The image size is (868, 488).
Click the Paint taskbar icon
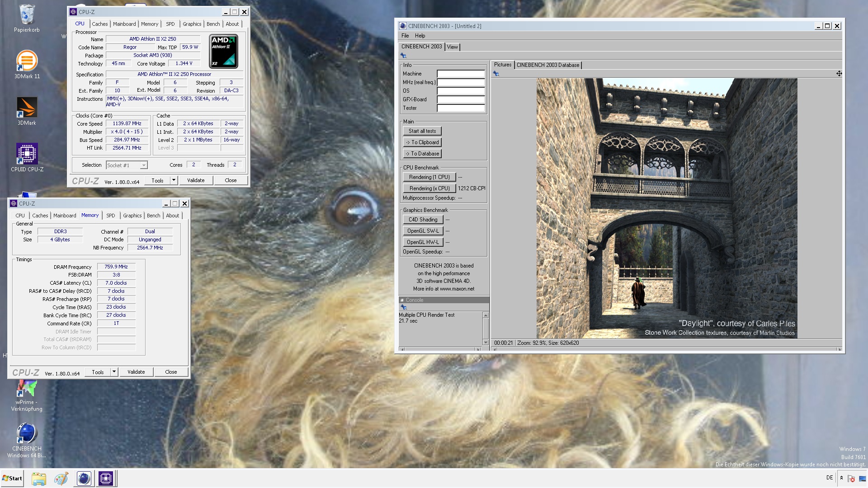(61, 479)
